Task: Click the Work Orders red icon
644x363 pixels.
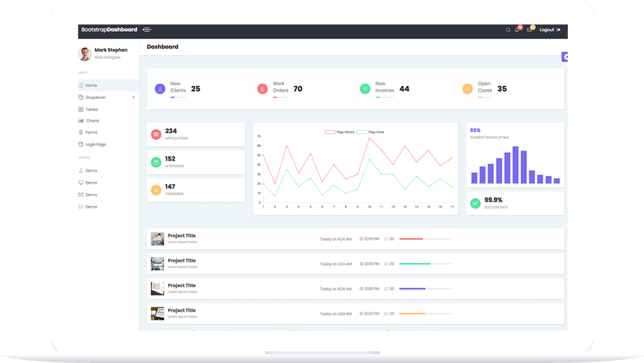Action: click(x=262, y=89)
